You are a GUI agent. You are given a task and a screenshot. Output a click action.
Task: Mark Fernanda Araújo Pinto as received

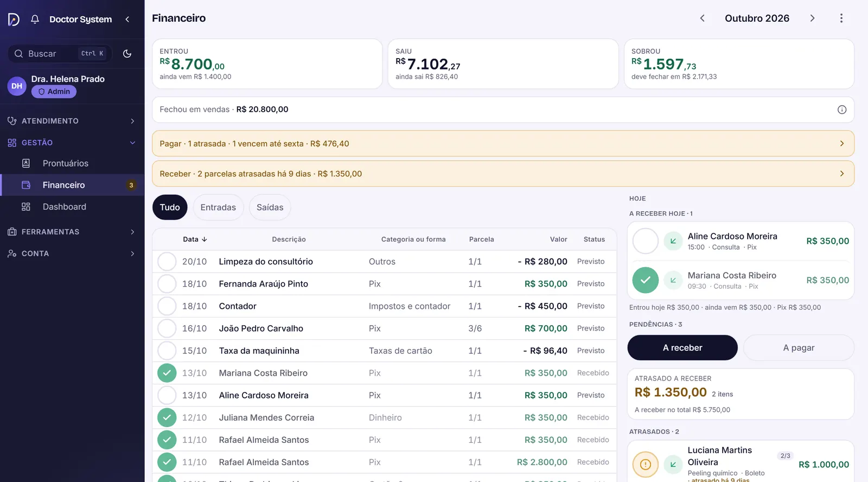pos(167,284)
